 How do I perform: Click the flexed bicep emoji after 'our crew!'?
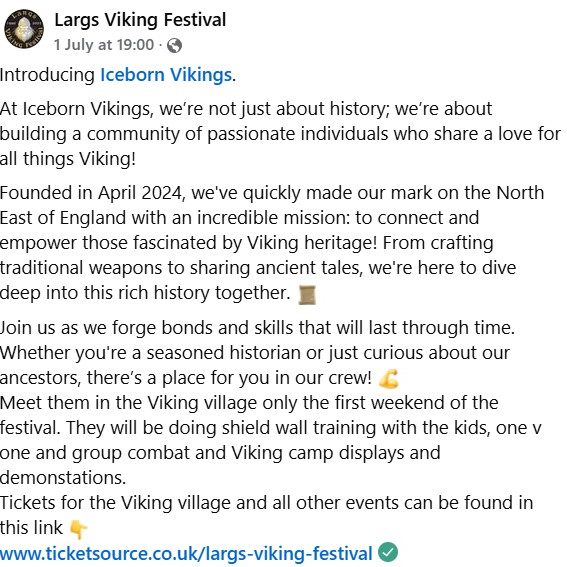[389, 379]
